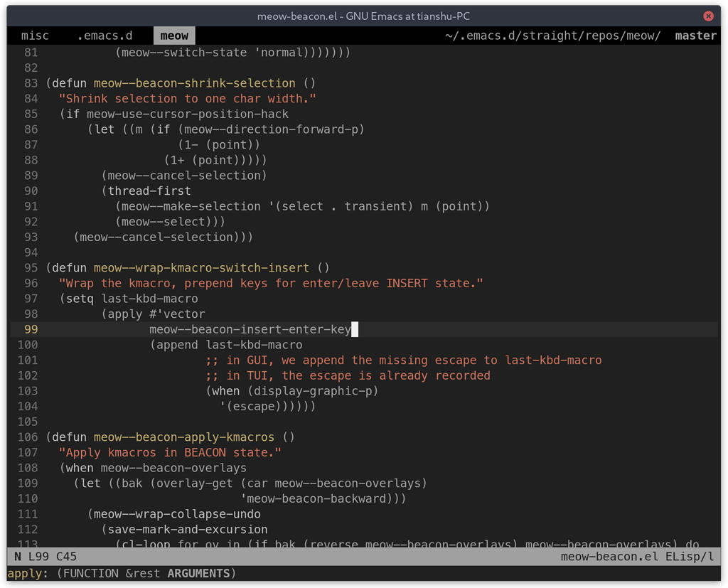Click the window title meow-beacon.el
This screenshot has height=588, width=728.
364,16
